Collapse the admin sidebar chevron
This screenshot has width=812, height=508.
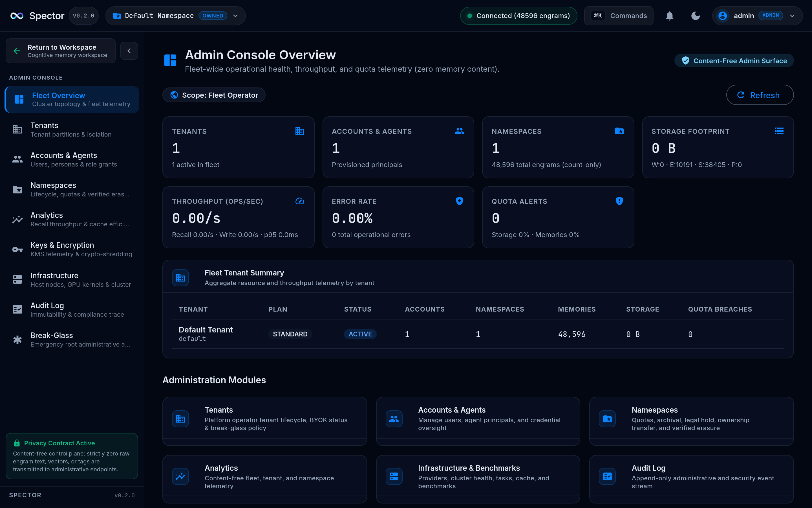point(129,51)
